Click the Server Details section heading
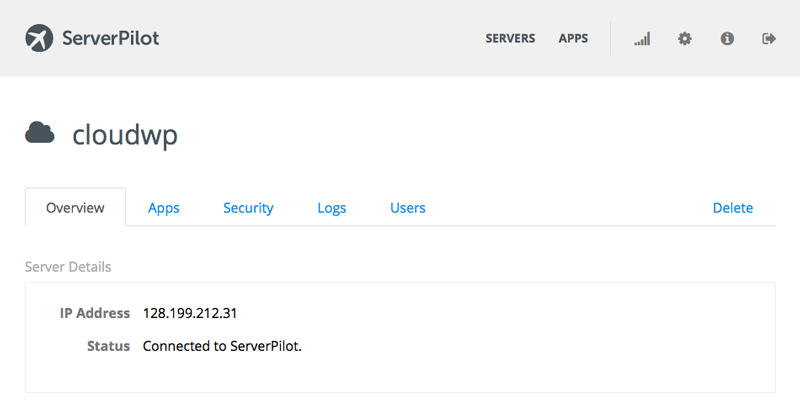The width and height of the screenshot is (800, 401). coord(68,267)
